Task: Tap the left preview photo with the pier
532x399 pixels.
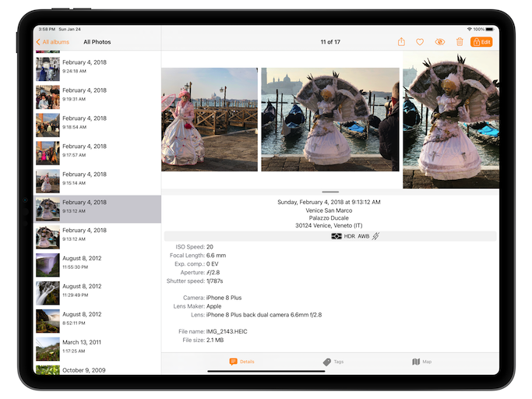Action: tap(209, 119)
